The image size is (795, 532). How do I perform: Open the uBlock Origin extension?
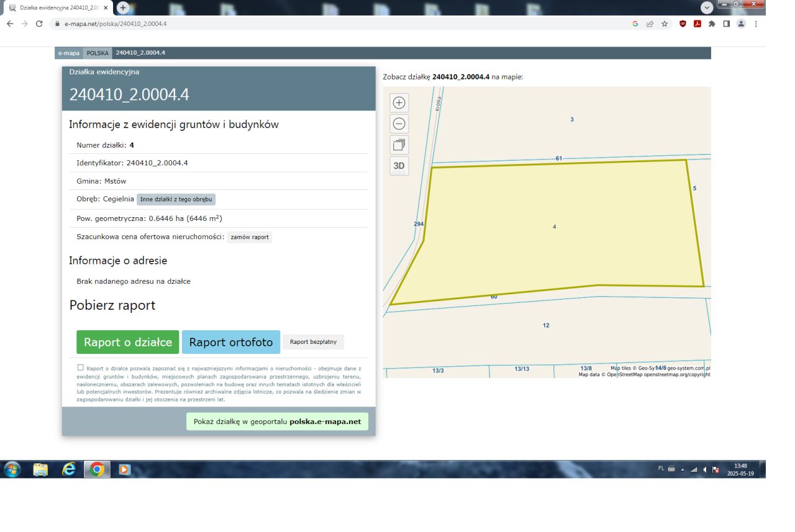(x=683, y=24)
